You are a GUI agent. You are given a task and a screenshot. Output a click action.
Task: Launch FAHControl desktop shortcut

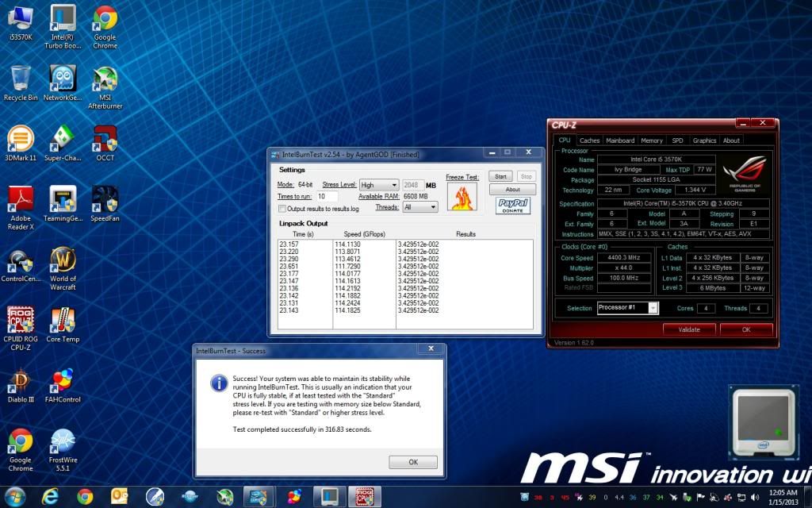pyautogui.click(x=63, y=385)
